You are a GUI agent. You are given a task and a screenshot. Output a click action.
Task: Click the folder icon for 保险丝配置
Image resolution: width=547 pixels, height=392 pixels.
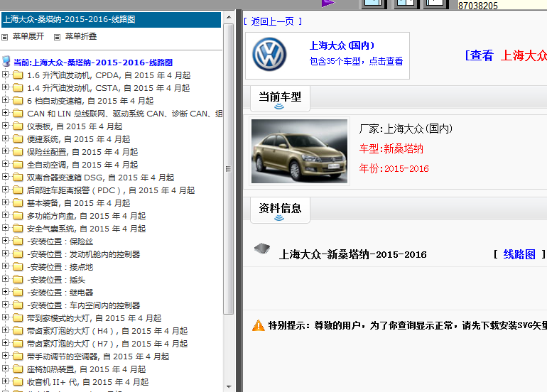pos(18,152)
